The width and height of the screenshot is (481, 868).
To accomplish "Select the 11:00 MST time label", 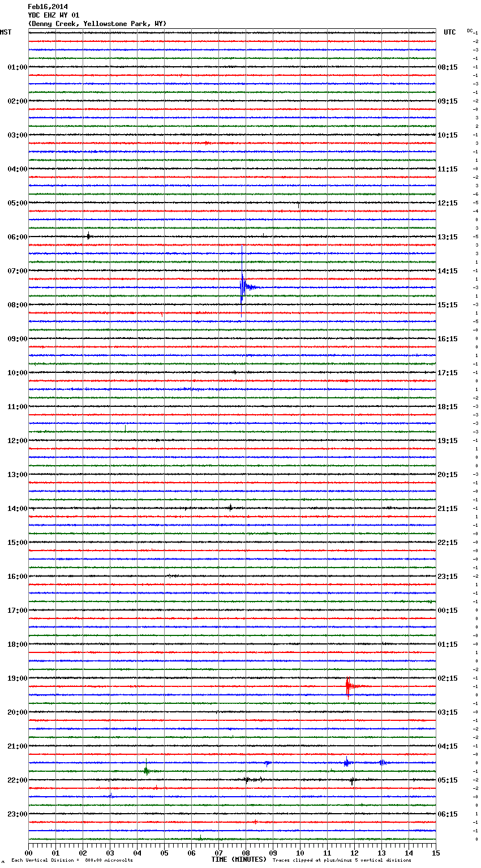I will click(18, 407).
